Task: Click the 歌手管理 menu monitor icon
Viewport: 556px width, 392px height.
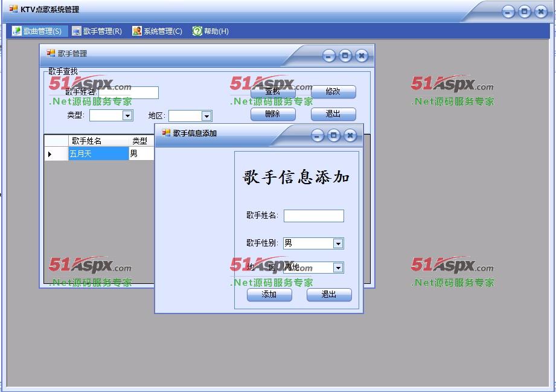Action: tap(76, 31)
